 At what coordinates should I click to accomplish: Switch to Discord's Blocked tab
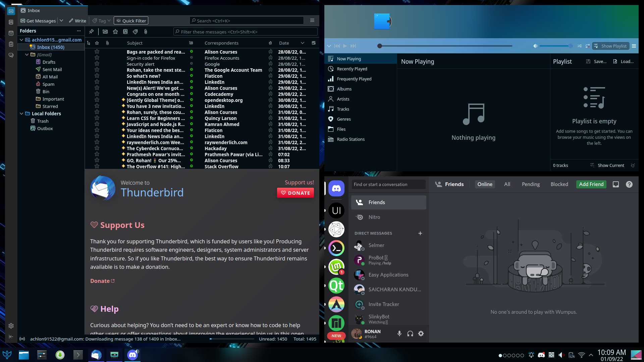point(559,184)
